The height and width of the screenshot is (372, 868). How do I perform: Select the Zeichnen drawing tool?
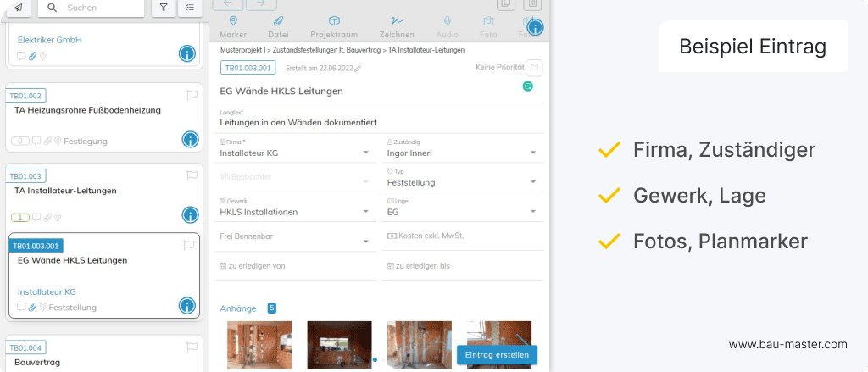397,26
